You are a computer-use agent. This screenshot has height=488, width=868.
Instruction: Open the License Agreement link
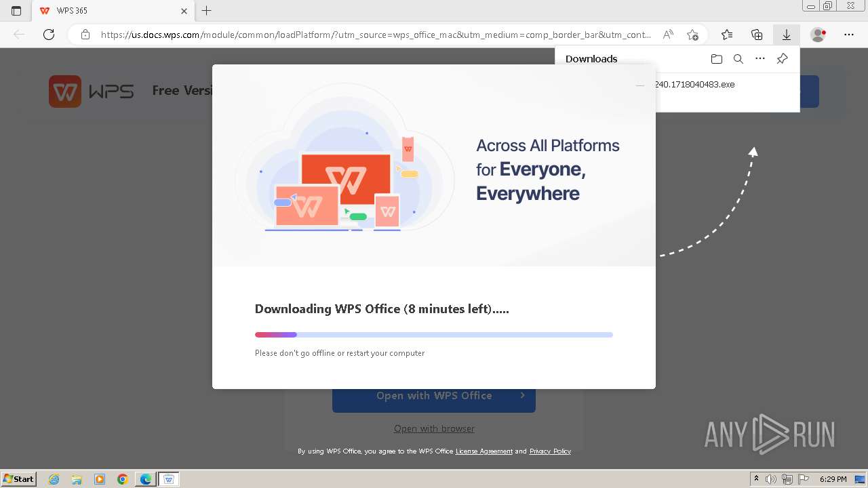click(484, 451)
